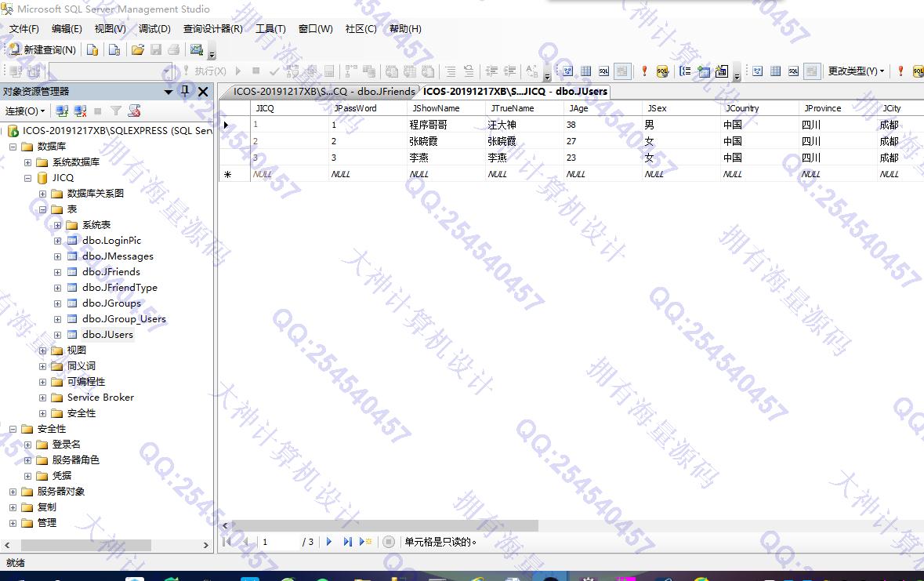
Task: Open the 工具(T) menu
Action: pyautogui.click(x=270, y=29)
